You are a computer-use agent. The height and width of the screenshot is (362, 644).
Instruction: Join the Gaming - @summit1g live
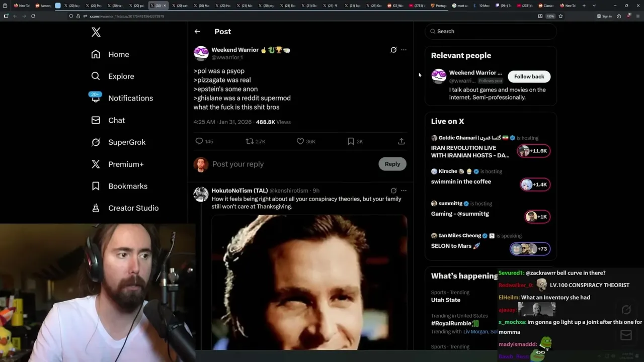[x=460, y=214]
